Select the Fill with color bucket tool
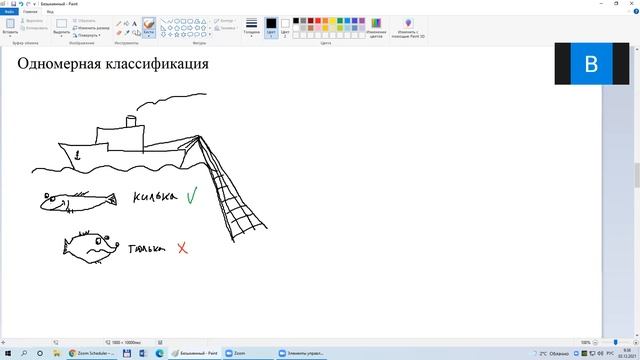The width and height of the screenshot is (640, 360). point(127,24)
